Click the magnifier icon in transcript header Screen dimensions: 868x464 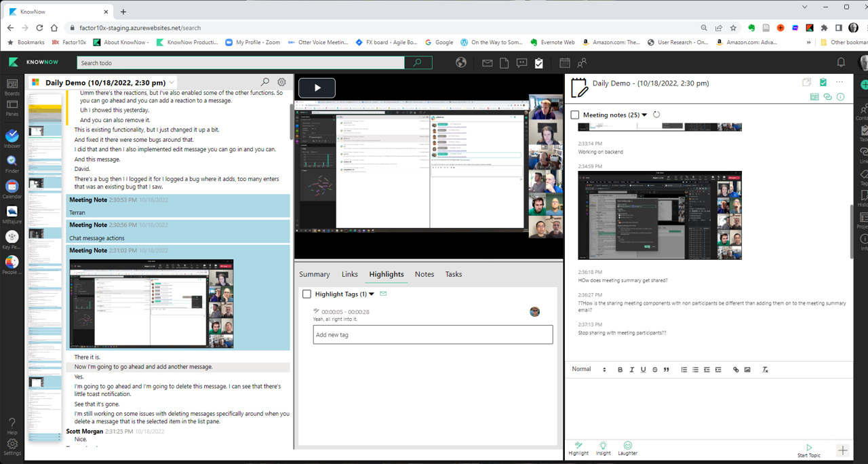click(265, 82)
